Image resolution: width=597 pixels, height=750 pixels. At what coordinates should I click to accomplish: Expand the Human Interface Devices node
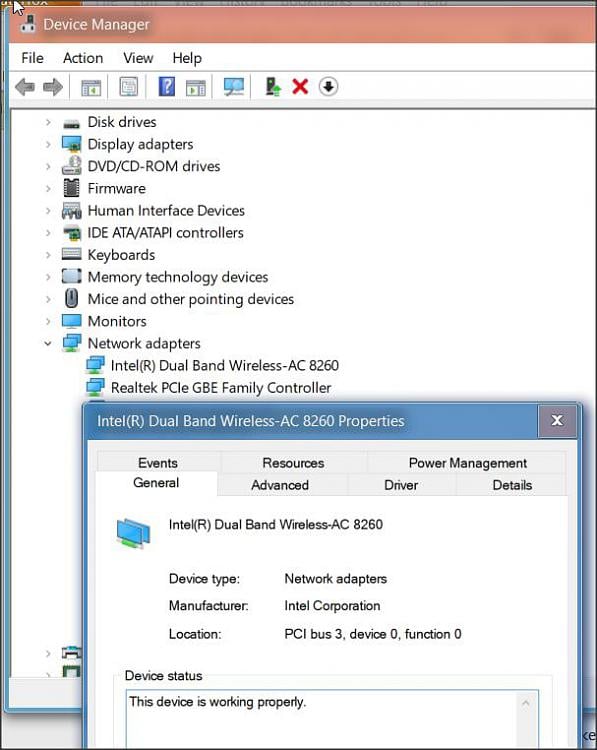(48, 210)
